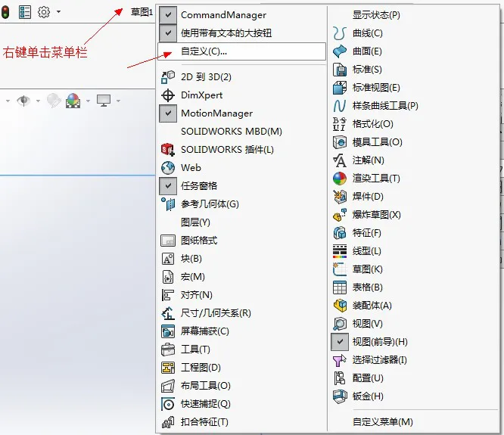Click the 模具工具 icon
Image resolution: width=504 pixels, height=435 pixels.
click(340, 142)
